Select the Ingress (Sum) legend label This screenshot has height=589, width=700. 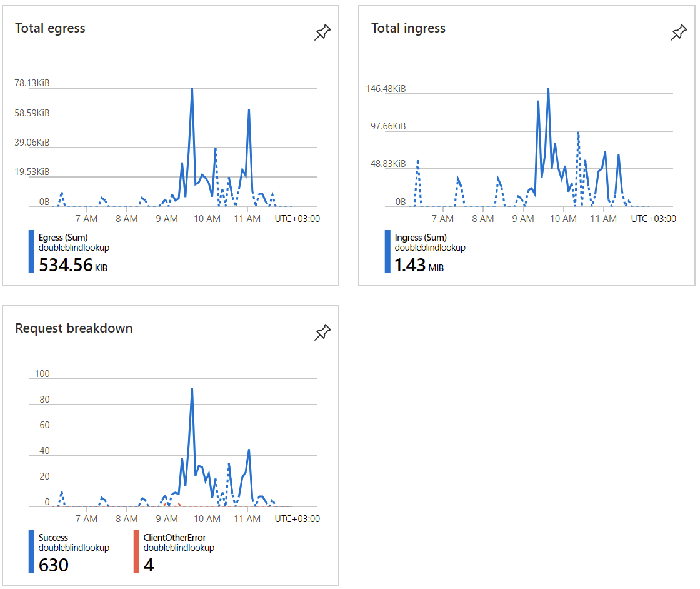coord(421,238)
